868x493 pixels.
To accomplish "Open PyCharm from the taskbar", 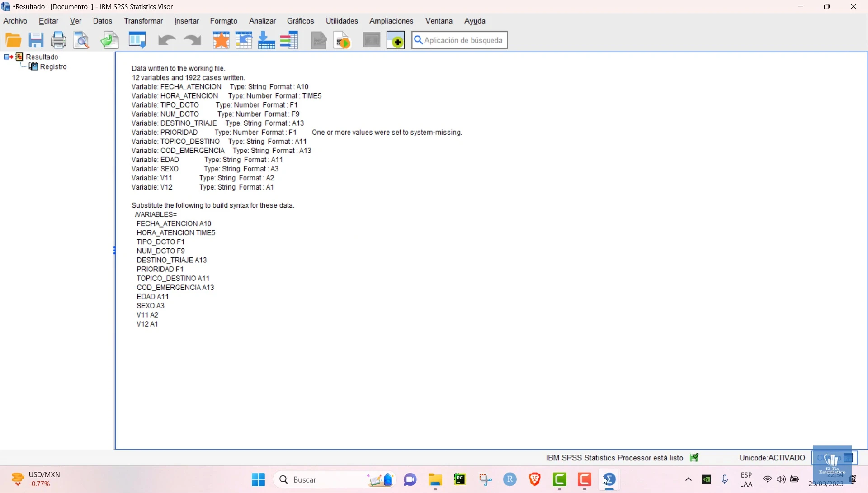I will (x=460, y=480).
